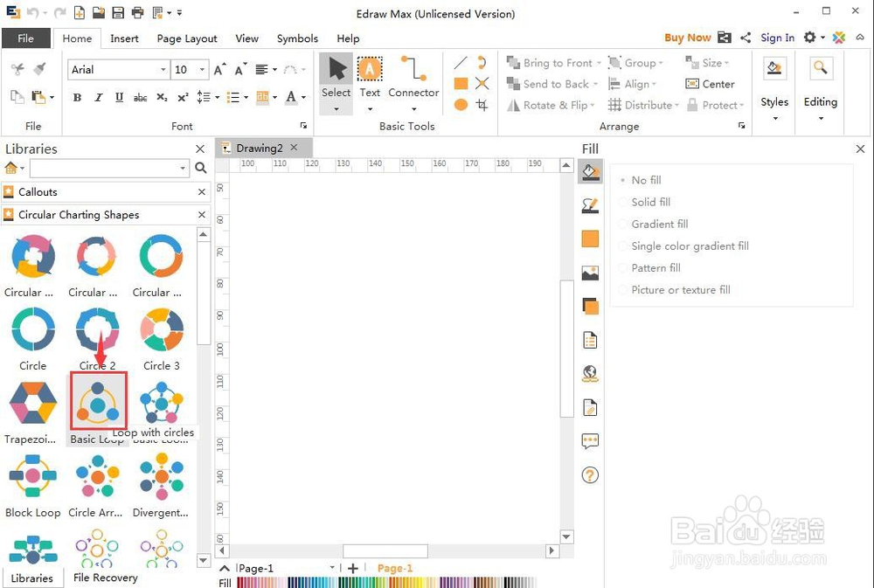The height and width of the screenshot is (588, 874).
Task: Open the Line style panel icon
Action: 590,205
